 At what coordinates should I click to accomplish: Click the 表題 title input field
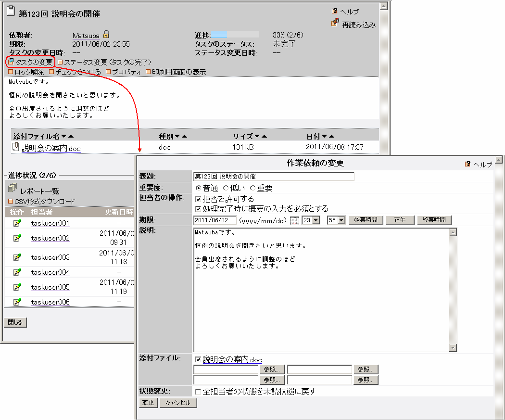click(x=273, y=177)
